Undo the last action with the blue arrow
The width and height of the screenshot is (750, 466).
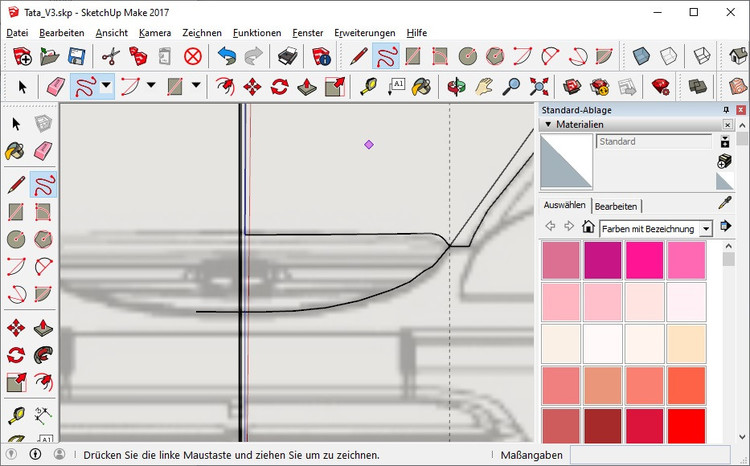point(226,56)
